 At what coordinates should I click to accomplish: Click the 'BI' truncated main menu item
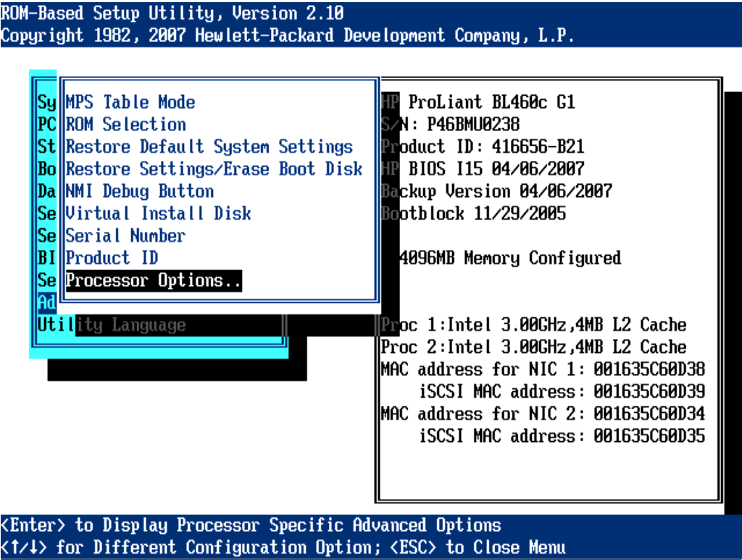(47, 258)
